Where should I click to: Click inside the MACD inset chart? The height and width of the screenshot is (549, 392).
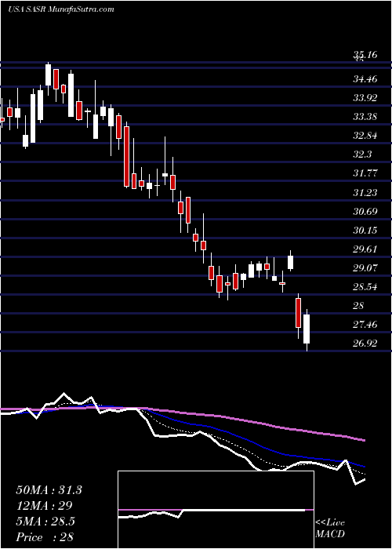click(x=216, y=510)
